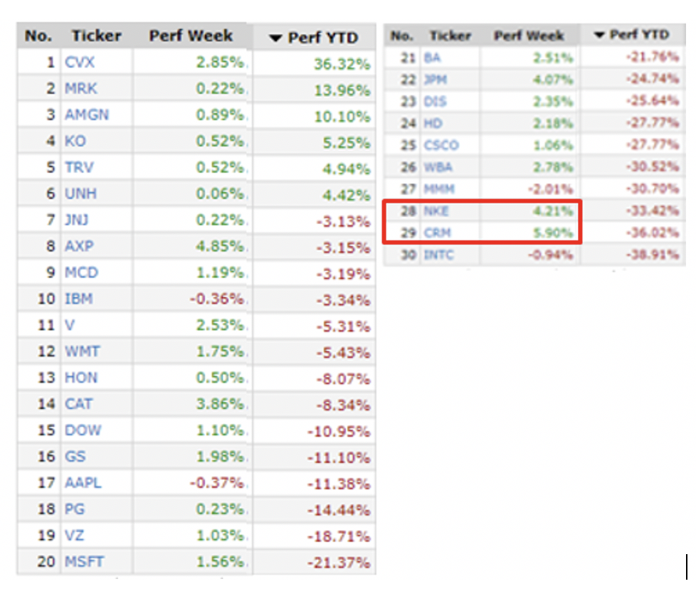Select PG Perf YTD value -14.44%
The height and width of the screenshot is (616, 696).
[x=339, y=511]
